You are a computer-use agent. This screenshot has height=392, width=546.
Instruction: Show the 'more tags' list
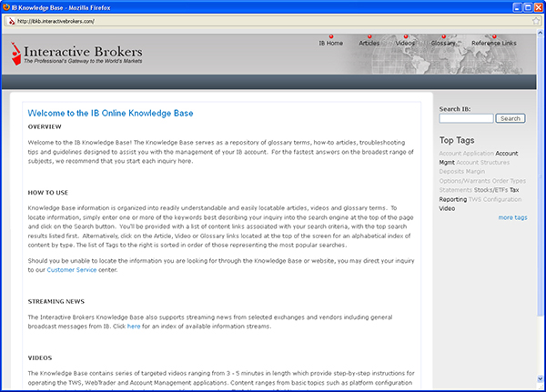512,217
